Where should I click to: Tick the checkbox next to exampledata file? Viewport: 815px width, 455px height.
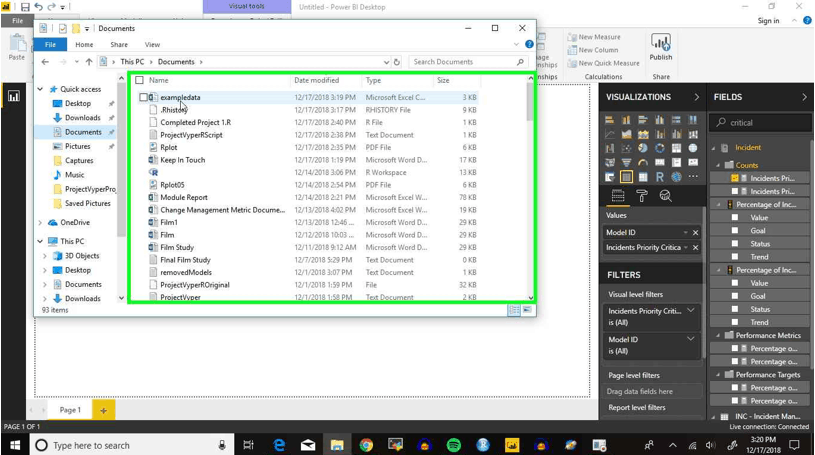(143, 97)
